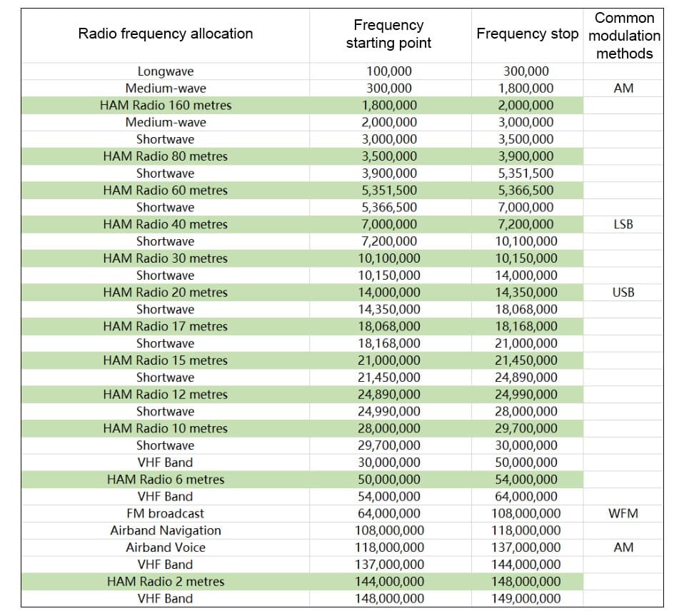684x616 pixels.
Task: Click the 3,900,000 stop frequency in HAM 80 row
Action: point(526,156)
